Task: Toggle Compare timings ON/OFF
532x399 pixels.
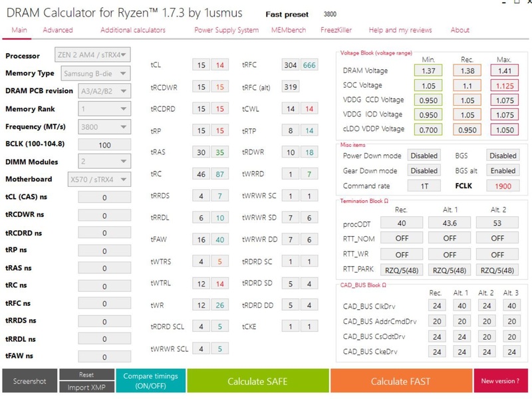Action: [151, 380]
